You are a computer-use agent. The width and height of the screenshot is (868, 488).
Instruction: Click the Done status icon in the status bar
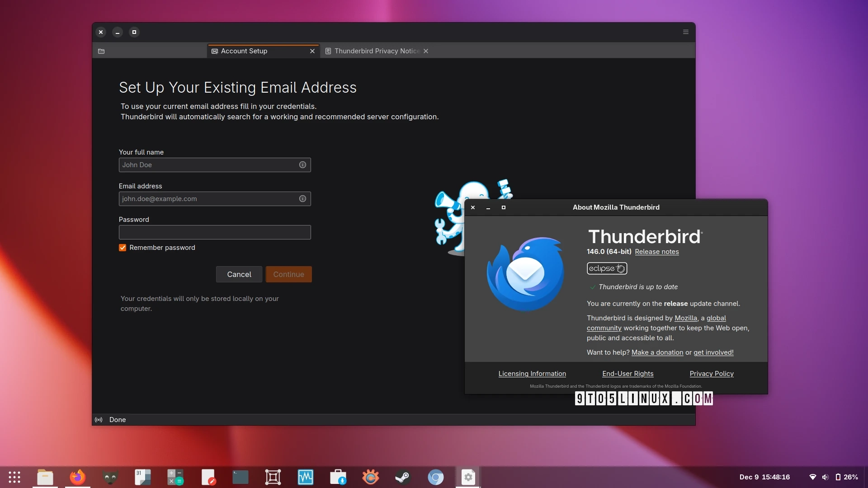(98, 419)
